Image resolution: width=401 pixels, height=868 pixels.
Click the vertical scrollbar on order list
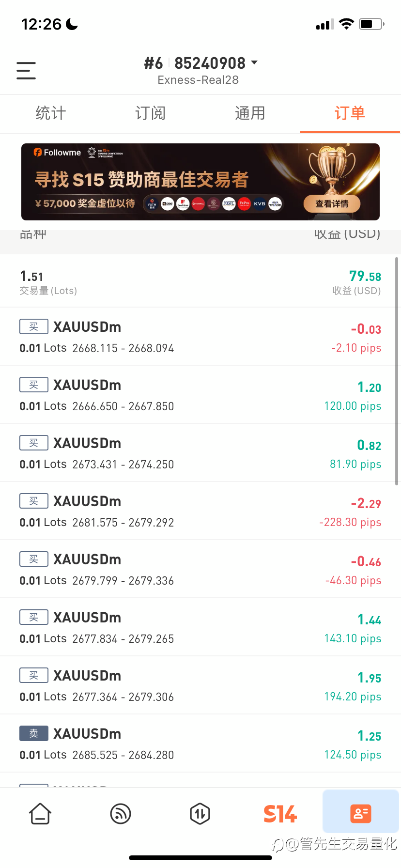click(x=397, y=371)
